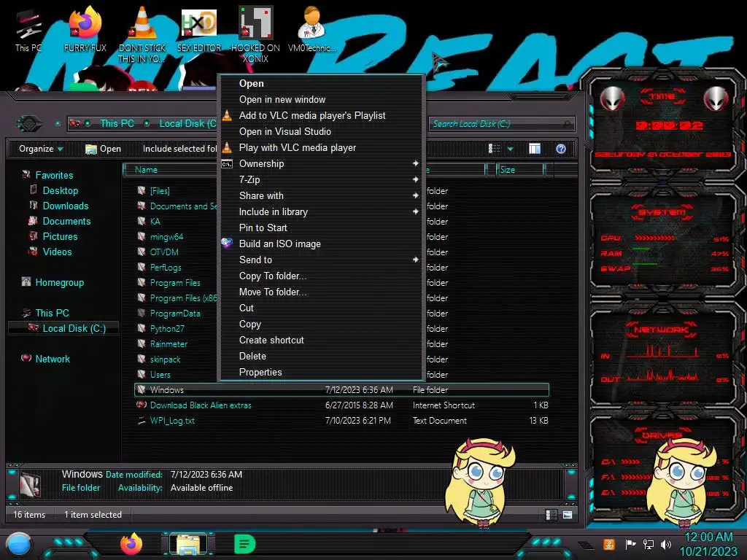Toggle the preview pane icon
Image resolution: width=747 pixels, height=560 pixels.
535,149
